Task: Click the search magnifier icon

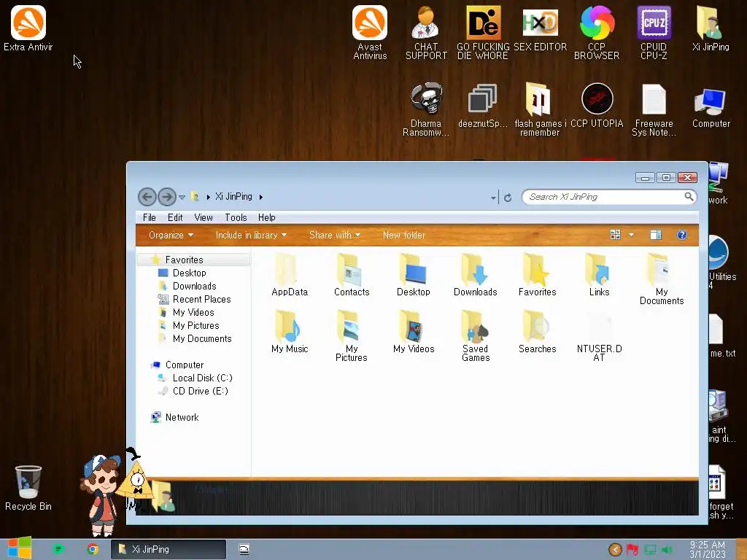Action: point(689,196)
